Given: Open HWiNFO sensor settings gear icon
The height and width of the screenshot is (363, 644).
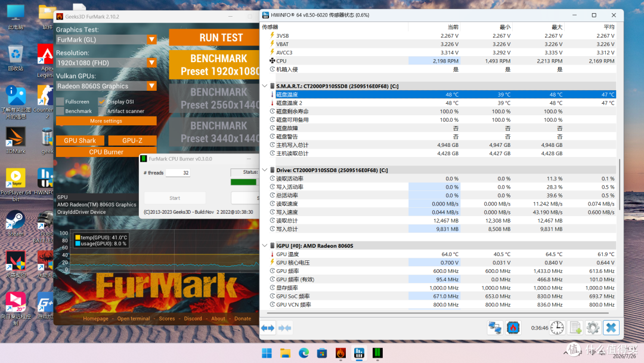Looking at the screenshot, I should (x=593, y=328).
